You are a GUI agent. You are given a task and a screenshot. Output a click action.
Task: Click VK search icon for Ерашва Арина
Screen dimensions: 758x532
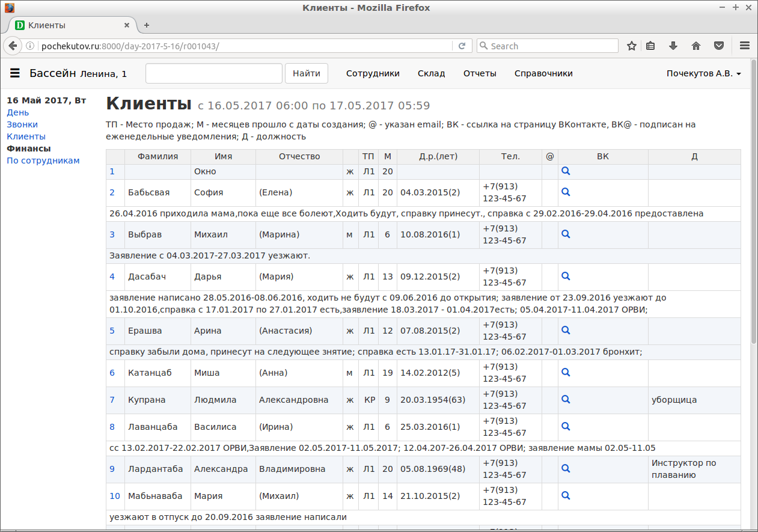click(x=565, y=331)
